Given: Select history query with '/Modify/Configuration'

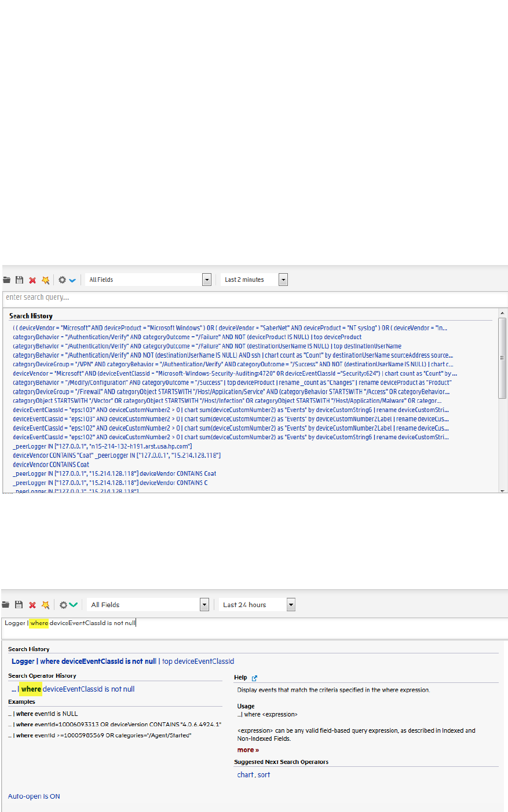Looking at the screenshot, I should point(232,383).
